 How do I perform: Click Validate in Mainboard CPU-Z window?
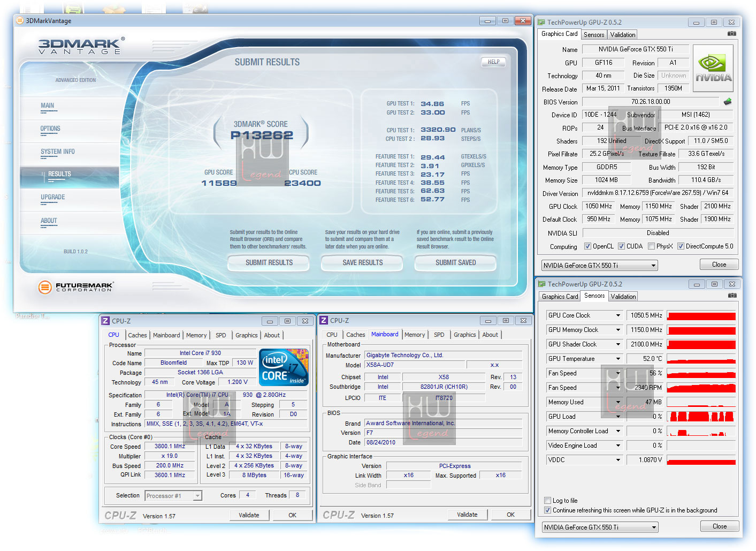(467, 515)
